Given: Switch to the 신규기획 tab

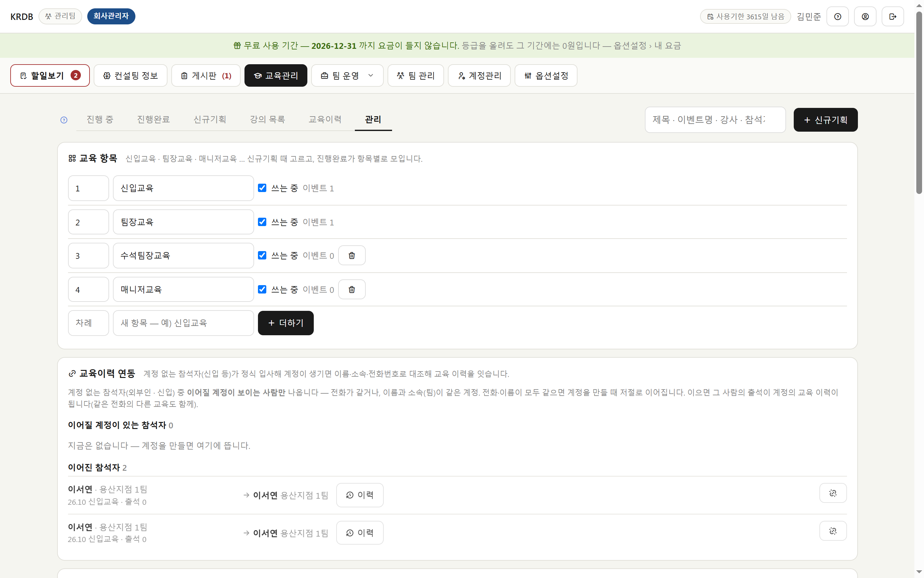Looking at the screenshot, I should tap(210, 119).
